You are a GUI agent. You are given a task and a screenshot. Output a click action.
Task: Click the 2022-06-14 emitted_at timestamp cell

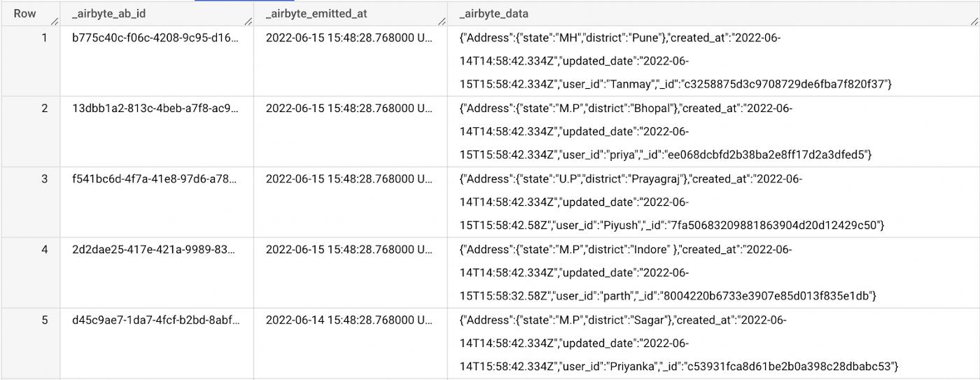[x=349, y=320]
